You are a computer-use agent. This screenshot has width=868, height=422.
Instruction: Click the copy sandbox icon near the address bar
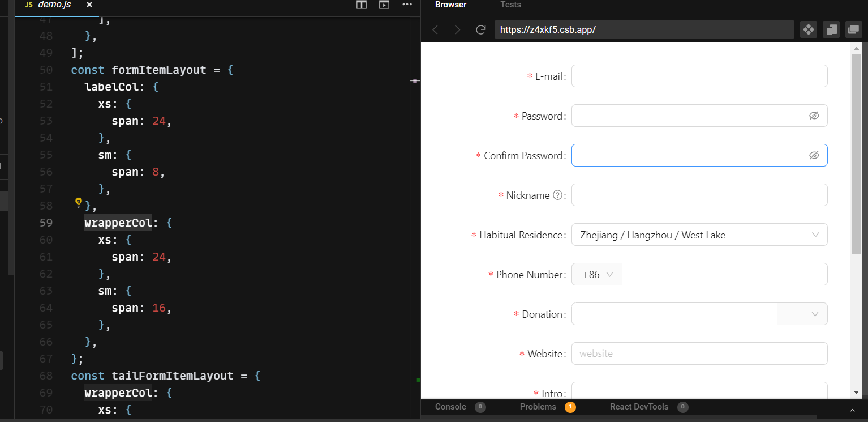point(831,29)
